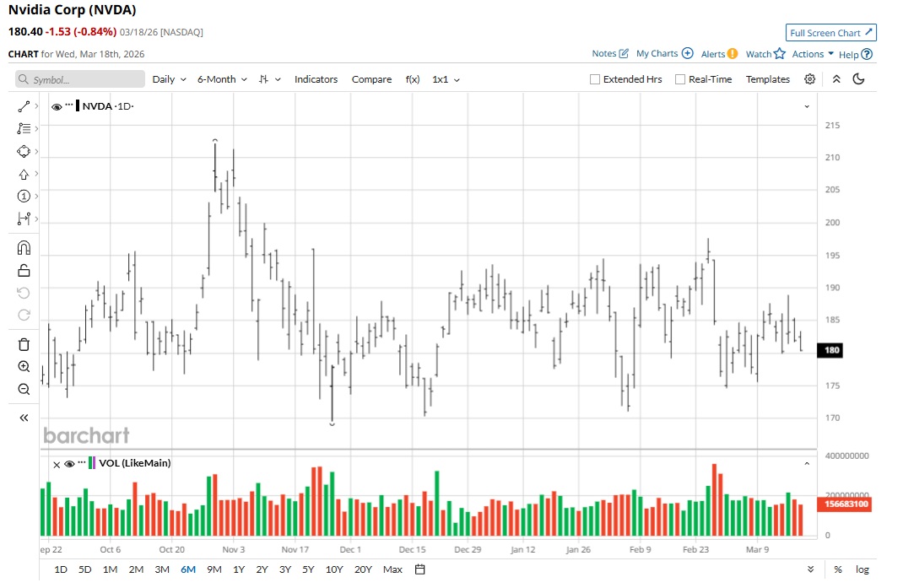Open the Daily frequency dropdown
903x588 pixels.
pyautogui.click(x=170, y=79)
